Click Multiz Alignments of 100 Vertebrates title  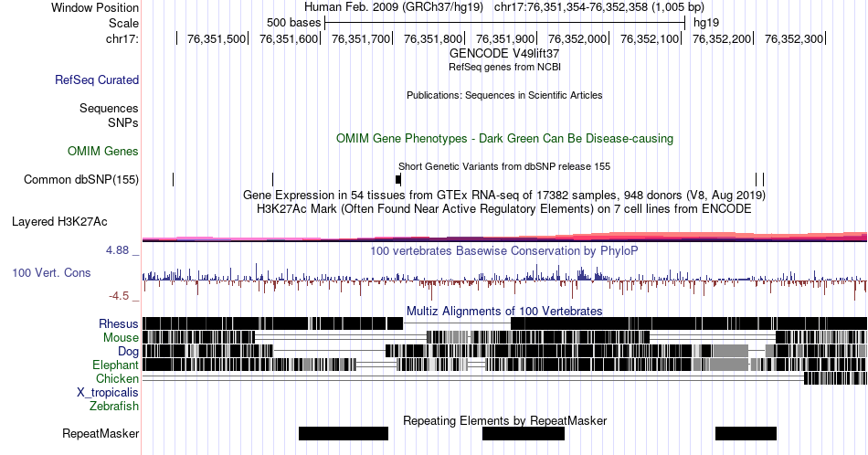[x=504, y=311]
